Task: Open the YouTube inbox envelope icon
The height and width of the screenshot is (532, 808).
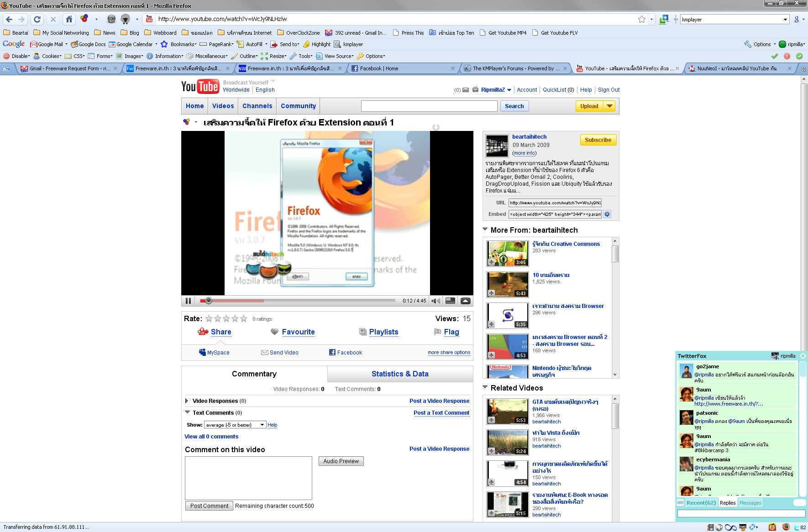Action: 466,90
